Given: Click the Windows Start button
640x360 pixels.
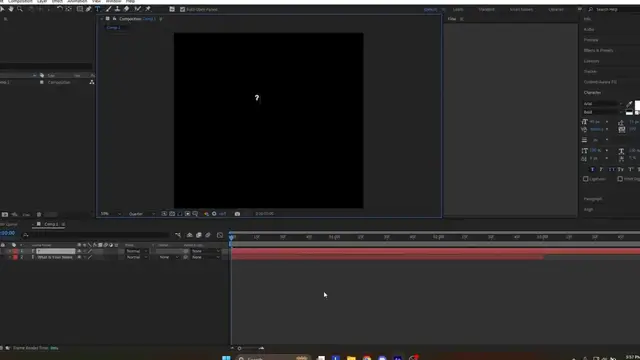Looking at the screenshot, I should tap(226, 358).
